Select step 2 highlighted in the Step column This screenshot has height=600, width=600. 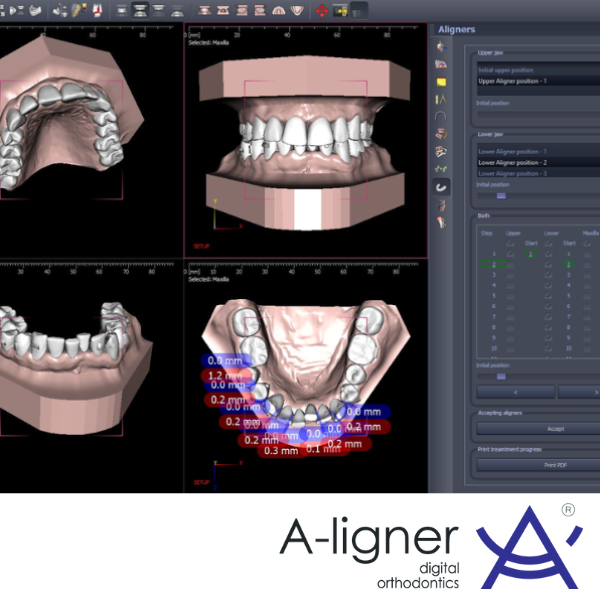click(x=494, y=264)
